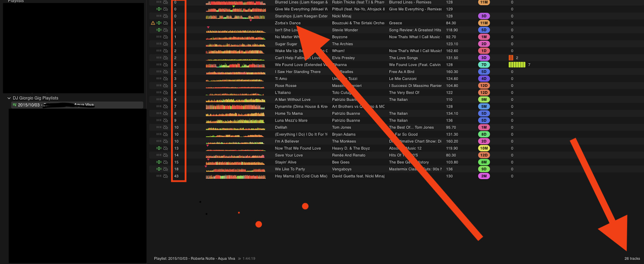The height and width of the screenshot is (264, 644).
Task: Click the green cue marker above Give Me Everything waveform
Action: click(234, 6)
